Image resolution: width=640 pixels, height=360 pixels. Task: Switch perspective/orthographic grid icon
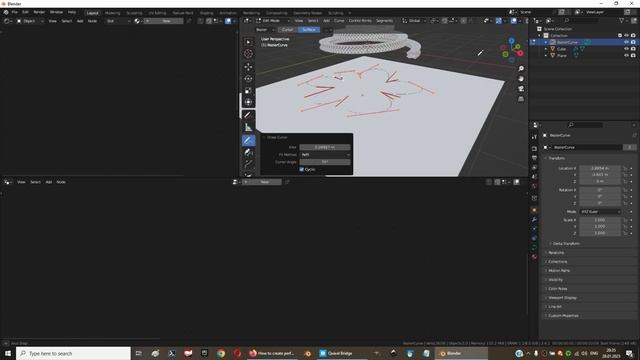pos(521,99)
